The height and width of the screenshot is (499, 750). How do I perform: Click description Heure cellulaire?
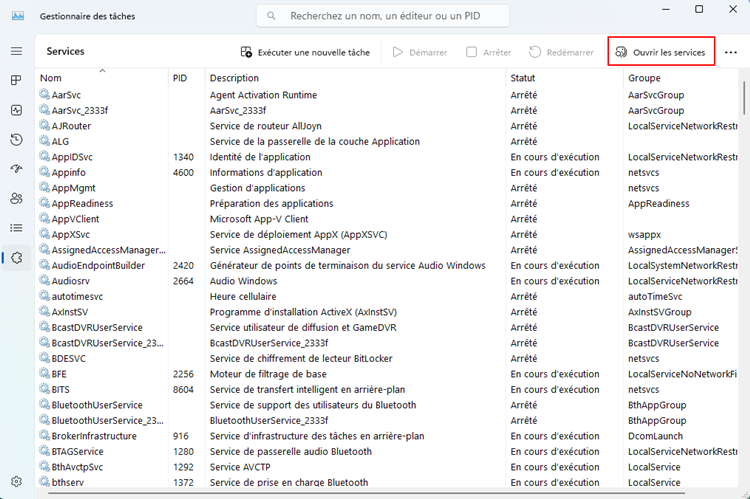[243, 297]
